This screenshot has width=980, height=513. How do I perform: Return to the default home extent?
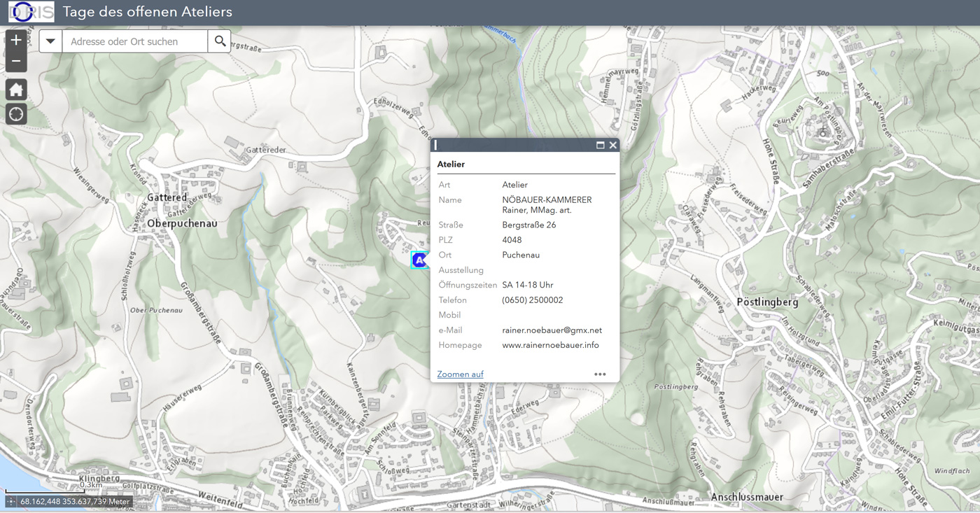coord(16,90)
